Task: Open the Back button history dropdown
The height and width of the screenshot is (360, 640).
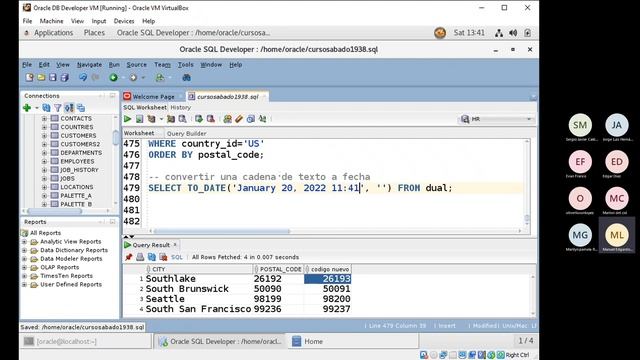Action: pyautogui.click(x=122, y=78)
